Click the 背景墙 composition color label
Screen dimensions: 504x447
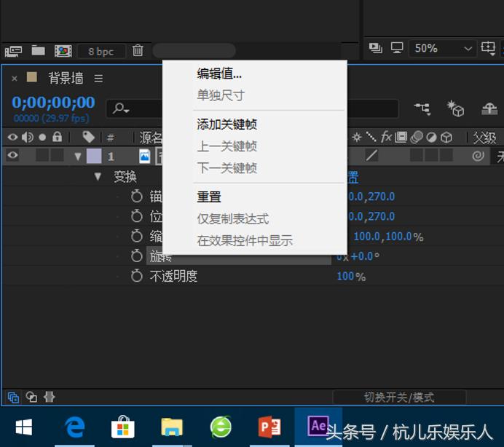tap(32, 77)
